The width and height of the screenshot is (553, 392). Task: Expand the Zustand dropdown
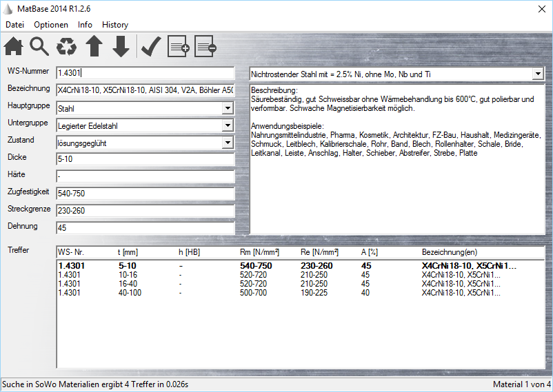coord(228,143)
